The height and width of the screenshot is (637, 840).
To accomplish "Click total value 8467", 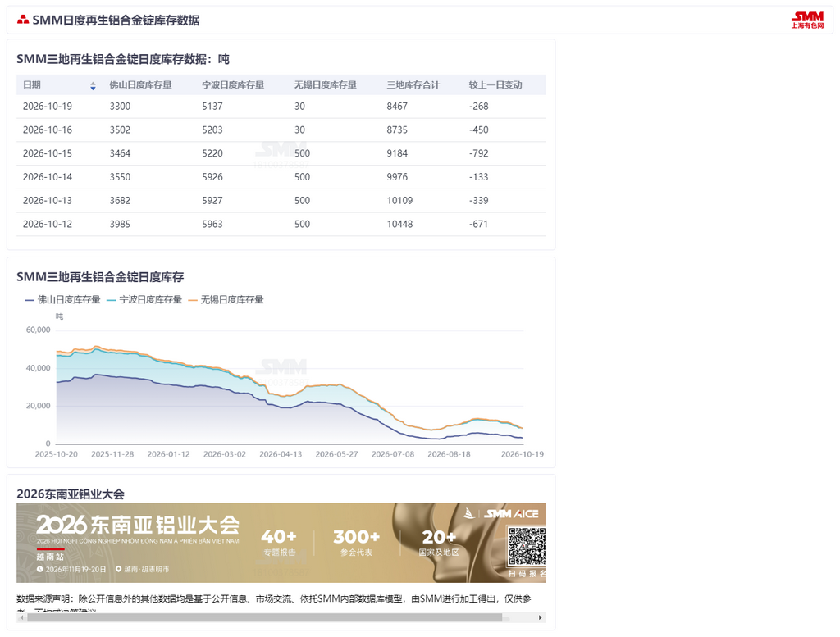I will (x=397, y=107).
